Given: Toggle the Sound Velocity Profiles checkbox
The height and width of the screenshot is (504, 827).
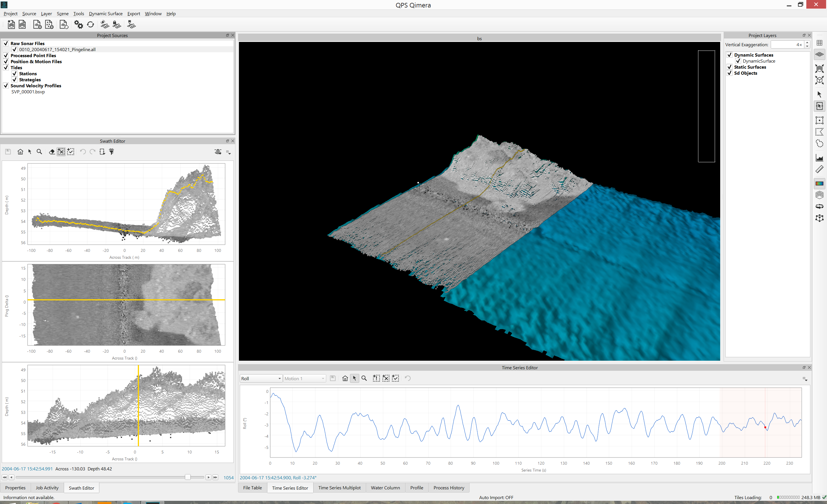Looking at the screenshot, I should (x=6, y=86).
